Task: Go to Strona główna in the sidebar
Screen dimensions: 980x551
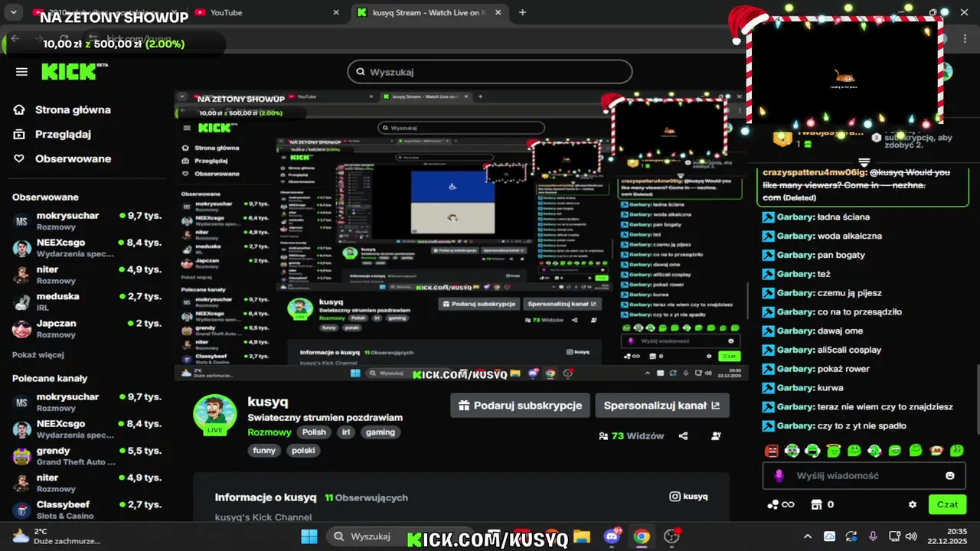Action: point(63,109)
